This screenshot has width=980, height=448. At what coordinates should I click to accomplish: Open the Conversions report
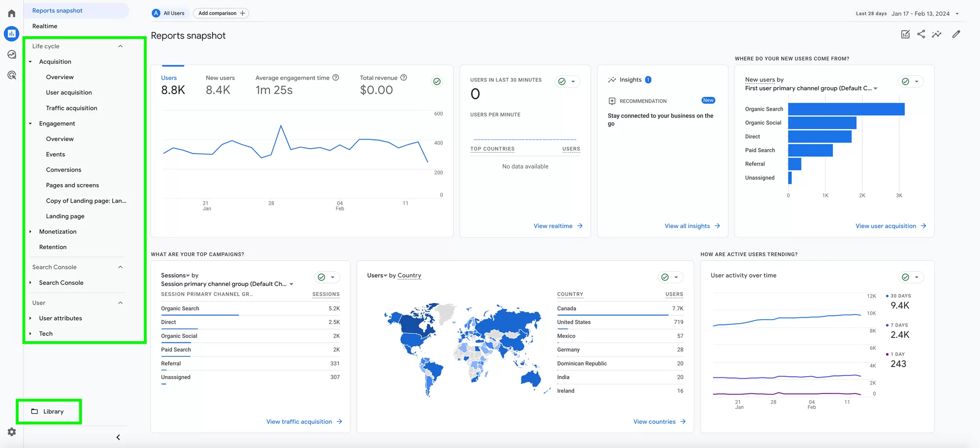click(x=64, y=170)
